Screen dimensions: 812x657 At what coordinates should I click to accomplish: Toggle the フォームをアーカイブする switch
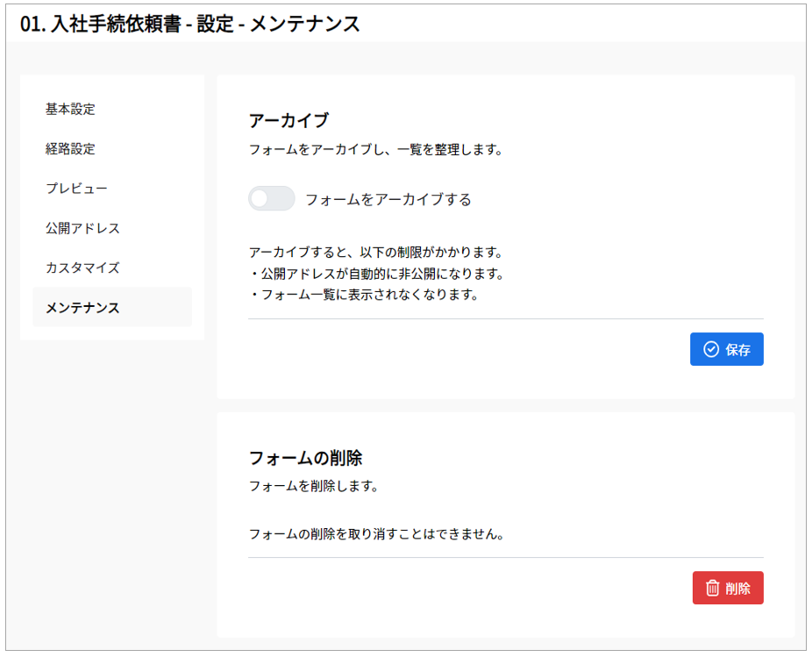click(271, 198)
